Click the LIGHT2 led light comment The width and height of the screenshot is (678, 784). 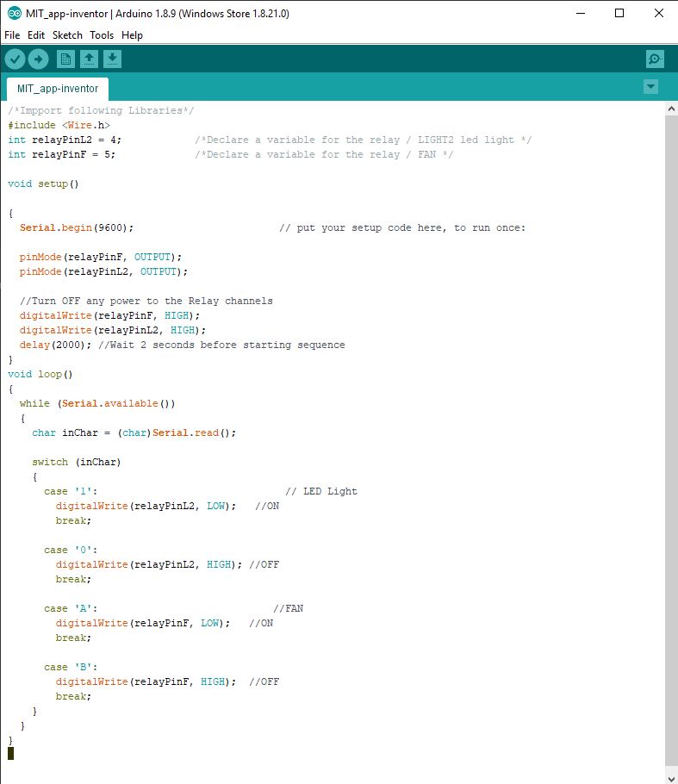click(x=363, y=140)
